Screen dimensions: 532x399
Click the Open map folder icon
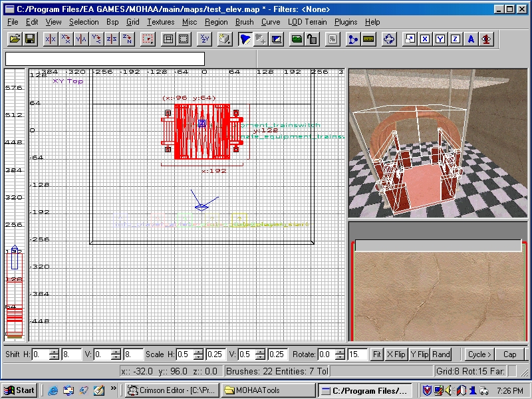(14, 39)
